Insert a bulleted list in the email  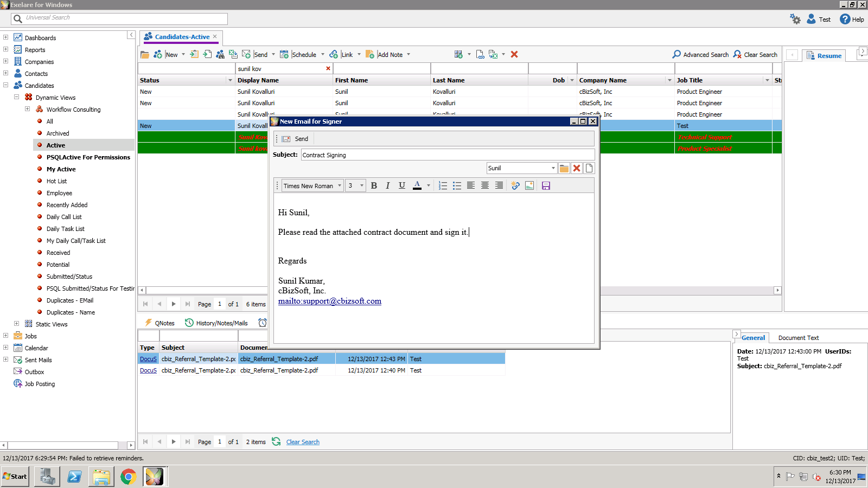(x=457, y=185)
